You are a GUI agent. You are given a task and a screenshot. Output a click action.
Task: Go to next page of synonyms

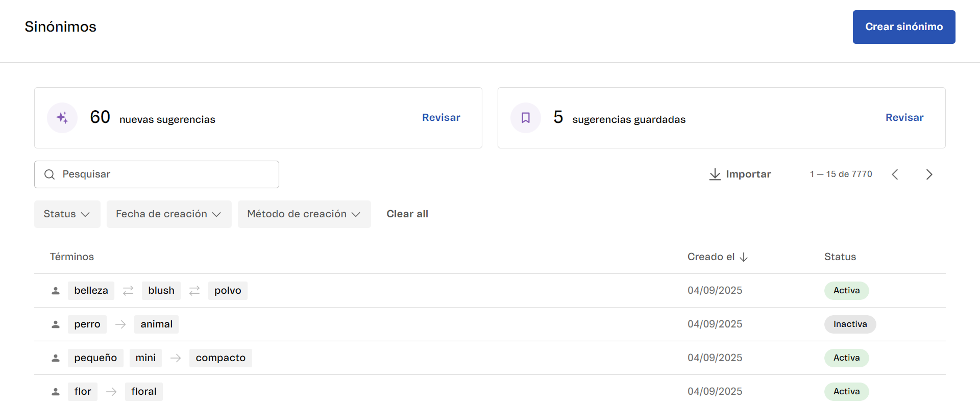pyautogui.click(x=929, y=174)
